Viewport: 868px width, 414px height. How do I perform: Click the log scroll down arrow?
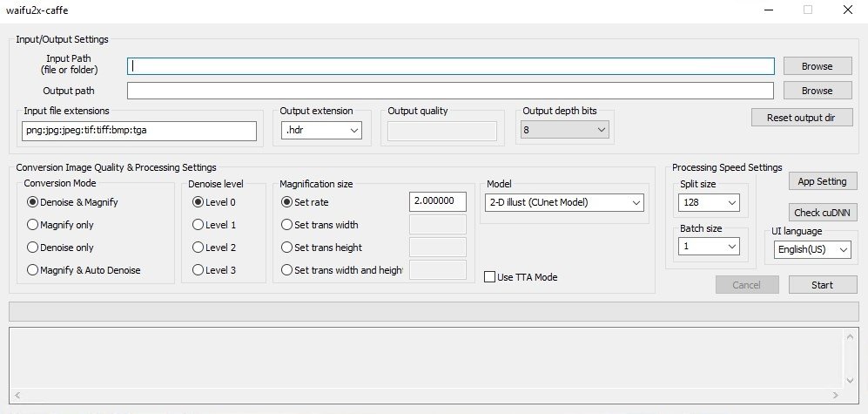[x=851, y=380]
